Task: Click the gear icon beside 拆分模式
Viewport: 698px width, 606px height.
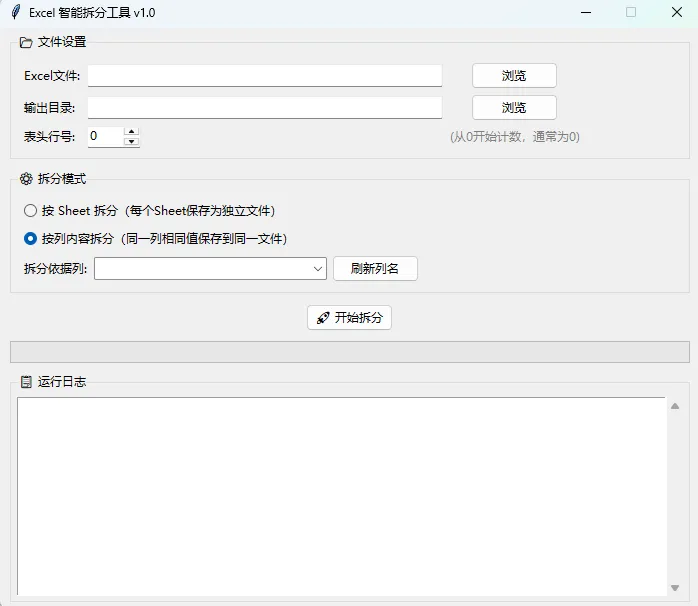Action: pyautogui.click(x=26, y=179)
